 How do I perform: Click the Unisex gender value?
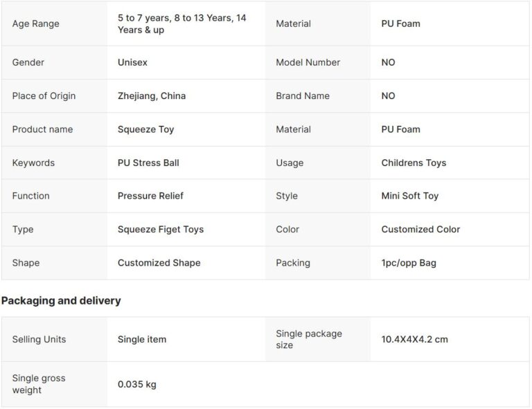click(132, 62)
